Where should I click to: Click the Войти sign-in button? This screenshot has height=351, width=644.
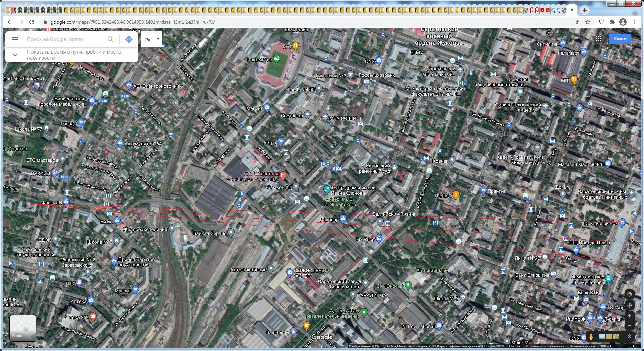pyautogui.click(x=620, y=38)
